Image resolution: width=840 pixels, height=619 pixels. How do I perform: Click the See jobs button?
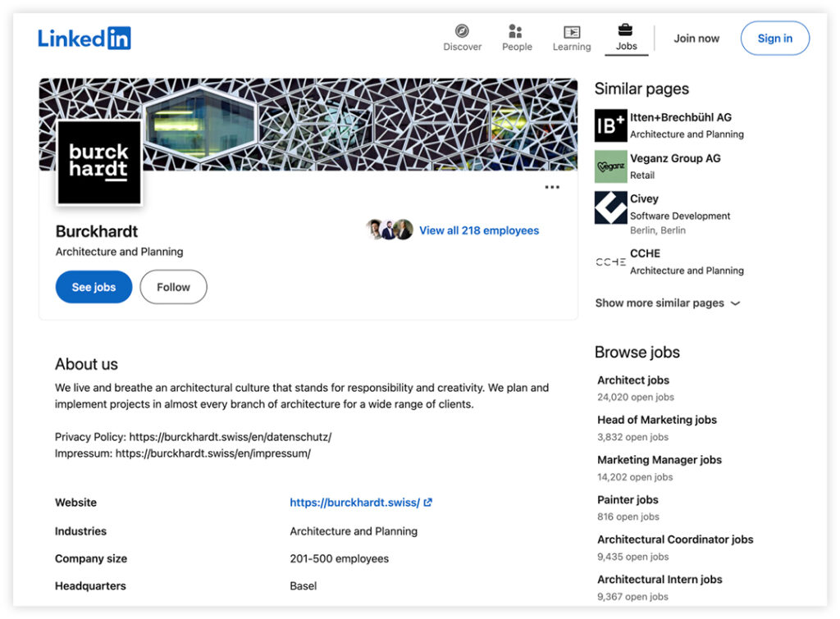(x=94, y=287)
